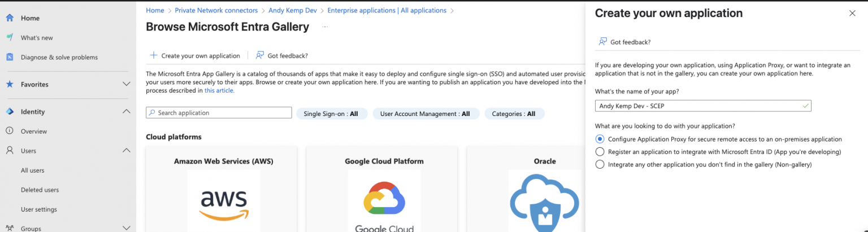Click the Create your own application button
Screen dimensions: 868x232
coord(195,55)
